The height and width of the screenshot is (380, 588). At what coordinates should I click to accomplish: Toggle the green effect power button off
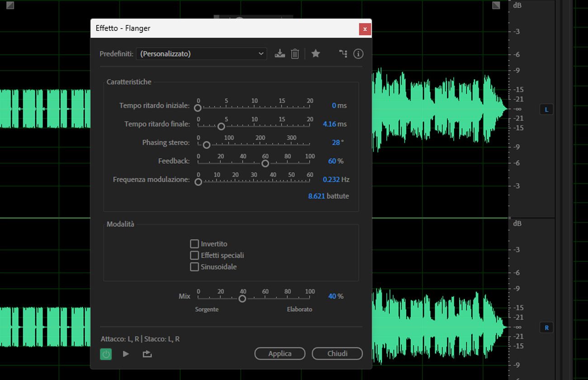click(105, 354)
